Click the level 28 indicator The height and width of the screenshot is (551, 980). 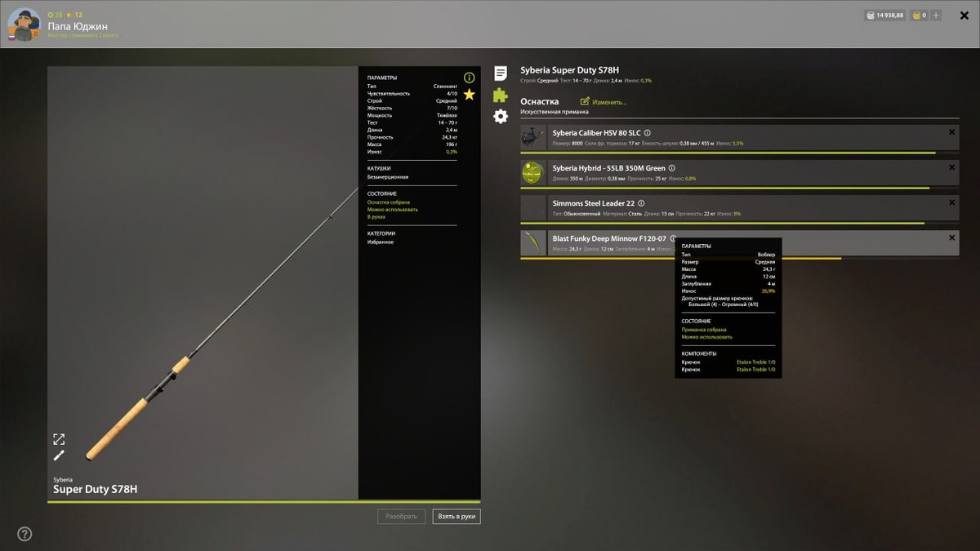point(56,15)
